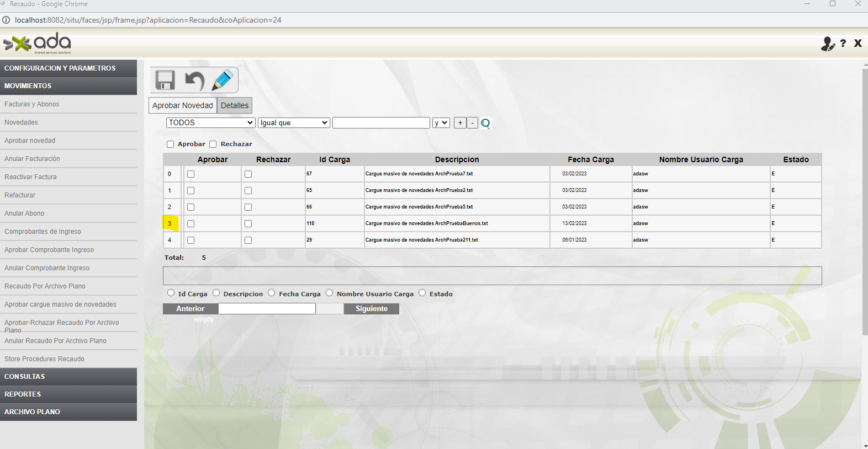
Task: Click the X exit icon in header
Action: tap(858, 43)
